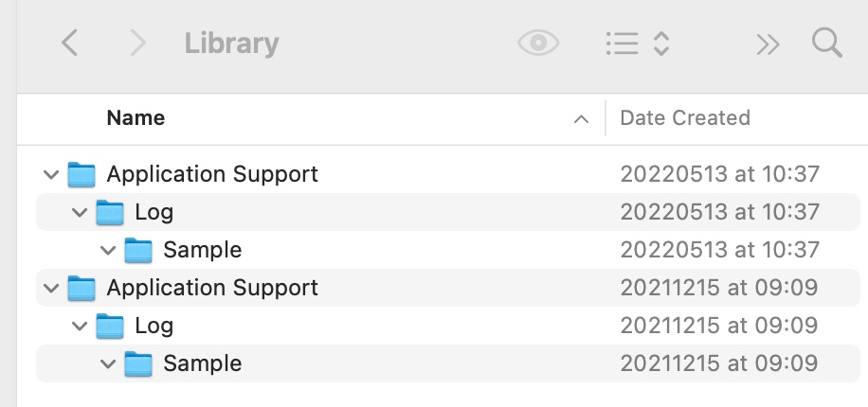Sort by the Name column header
The height and width of the screenshot is (407, 868).
(x=136, y=118)
